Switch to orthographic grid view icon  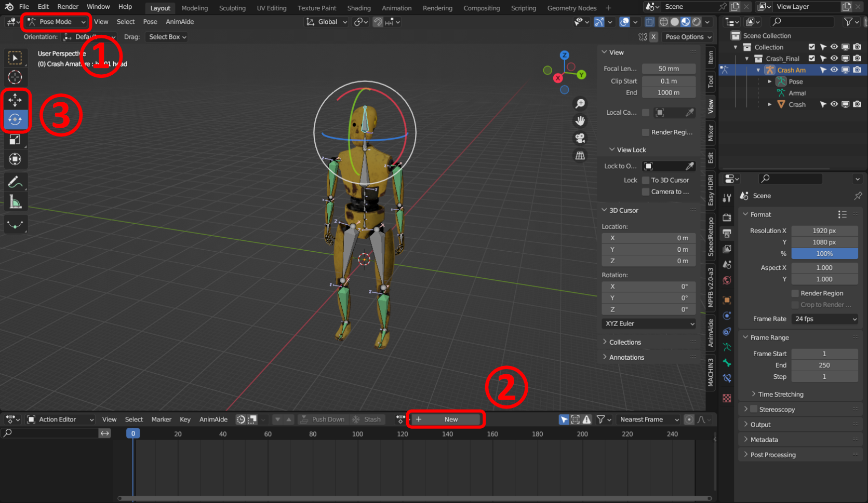click(x=580, y=156)
